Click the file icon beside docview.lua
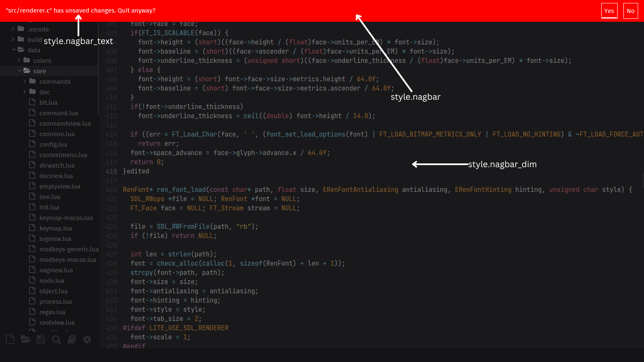Image resolution: width=644 pixels, height=362 pixels. [32, 176]
